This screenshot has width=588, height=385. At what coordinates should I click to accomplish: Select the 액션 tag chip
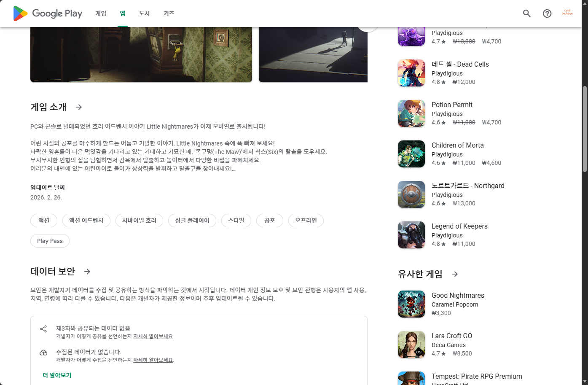tap(44, 221)
